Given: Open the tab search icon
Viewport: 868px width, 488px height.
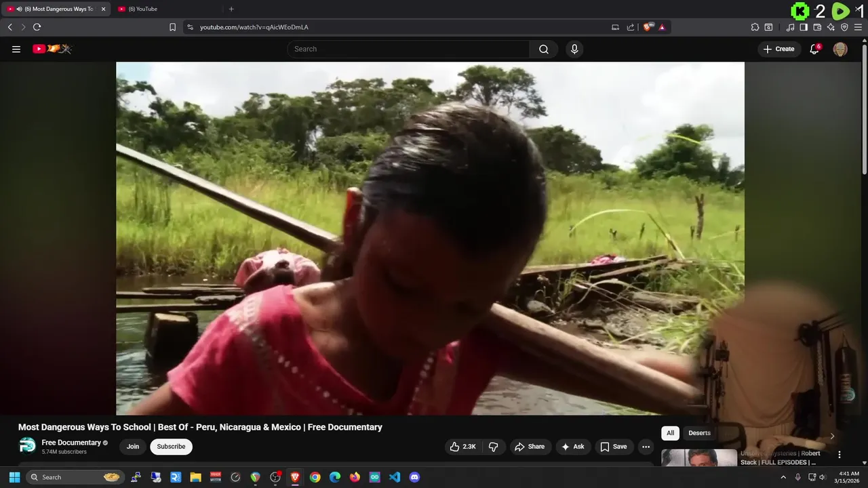Looking at the screenshot, I should coord(768,27).
